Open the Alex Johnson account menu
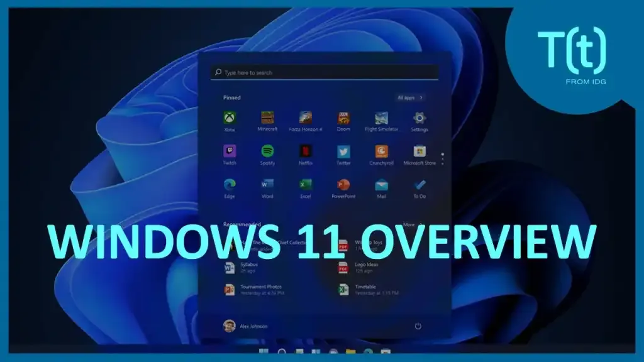The image size is (644, 362). point(245,326)
